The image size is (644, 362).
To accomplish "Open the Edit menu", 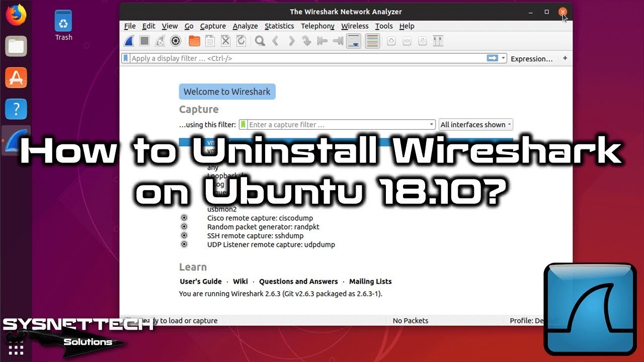I will point(148,26).
